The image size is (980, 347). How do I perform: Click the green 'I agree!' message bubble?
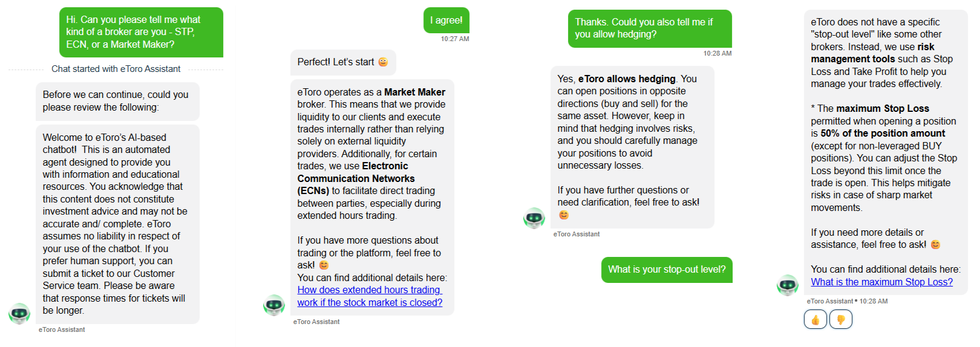pos(446,20)
